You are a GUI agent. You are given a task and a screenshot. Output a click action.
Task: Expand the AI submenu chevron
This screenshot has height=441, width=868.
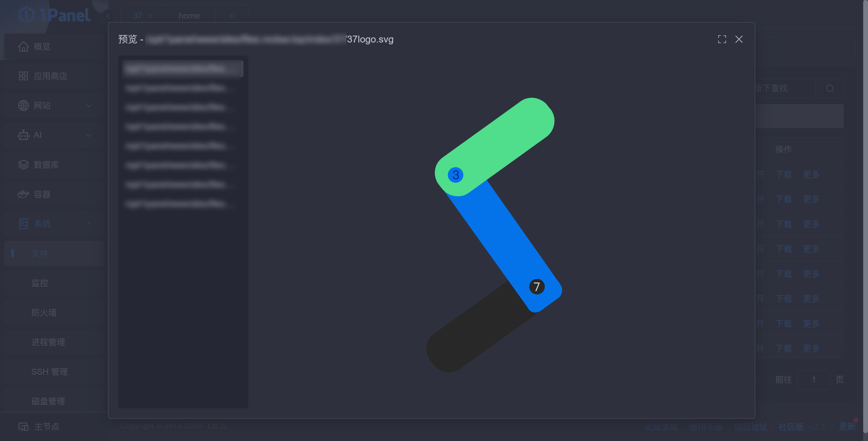point(89,135)
